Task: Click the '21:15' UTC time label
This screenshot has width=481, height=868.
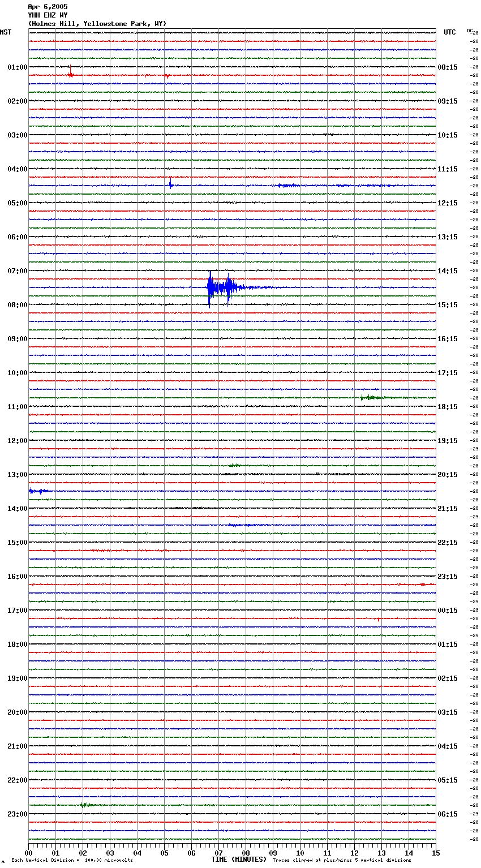Action: tap(448, 509)
